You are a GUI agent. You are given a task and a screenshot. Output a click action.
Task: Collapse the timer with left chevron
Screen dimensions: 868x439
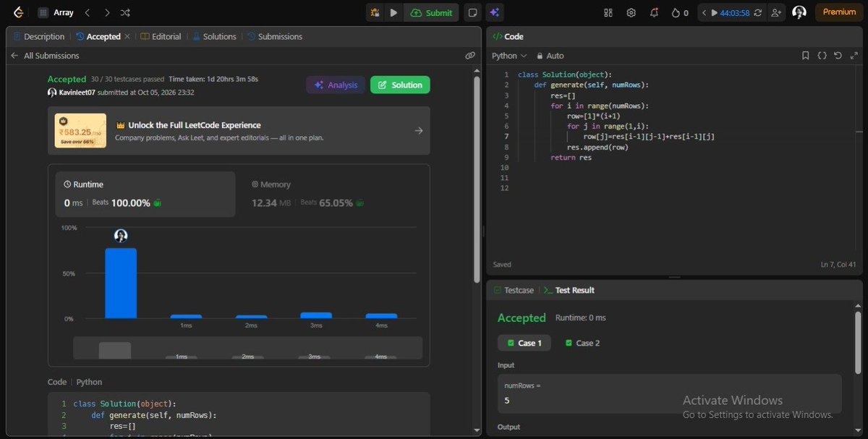[x=705, y=12]
